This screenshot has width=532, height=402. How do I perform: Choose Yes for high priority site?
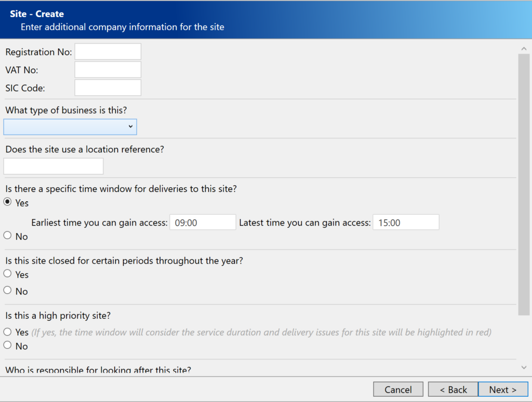[x=8, y=332]
